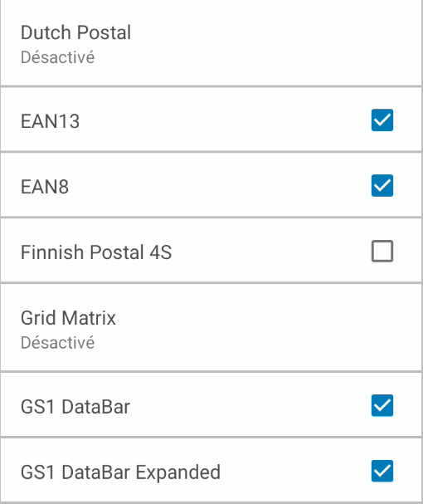Uncheck the GS1 DataBar checkbox

click(x=382, y=406)
